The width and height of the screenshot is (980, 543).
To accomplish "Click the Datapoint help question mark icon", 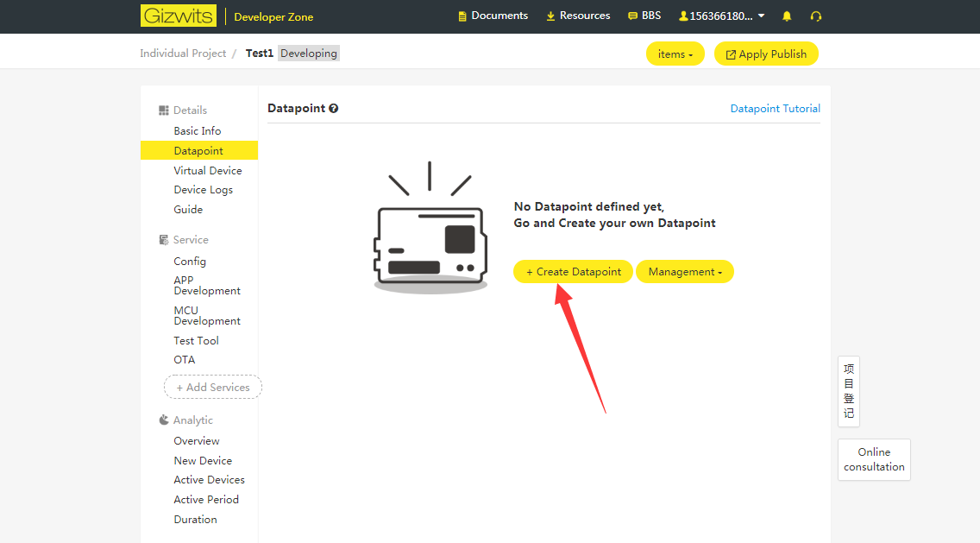I will click(334, 109).
